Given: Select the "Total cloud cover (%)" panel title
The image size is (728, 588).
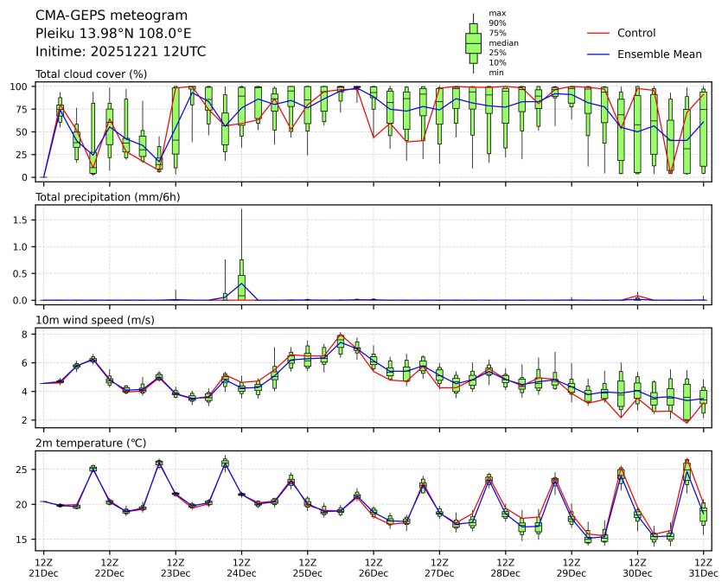Looking at the screenshot, I should click(91, 74).
